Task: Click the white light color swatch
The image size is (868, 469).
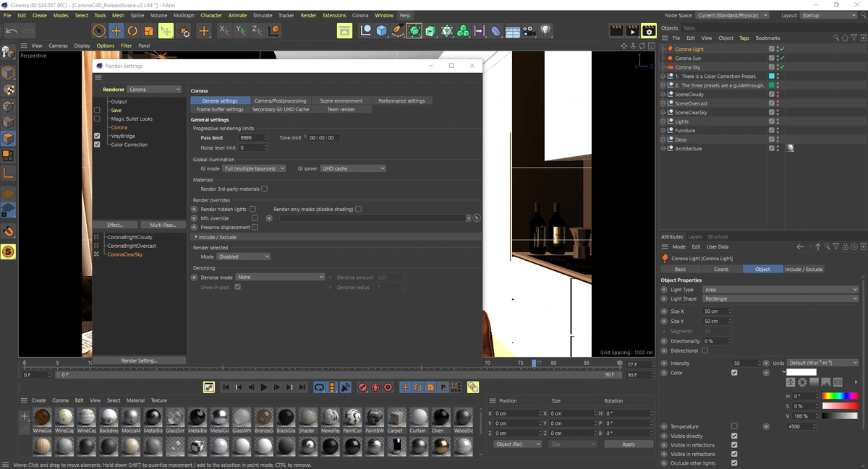Action: coord(801,372)
